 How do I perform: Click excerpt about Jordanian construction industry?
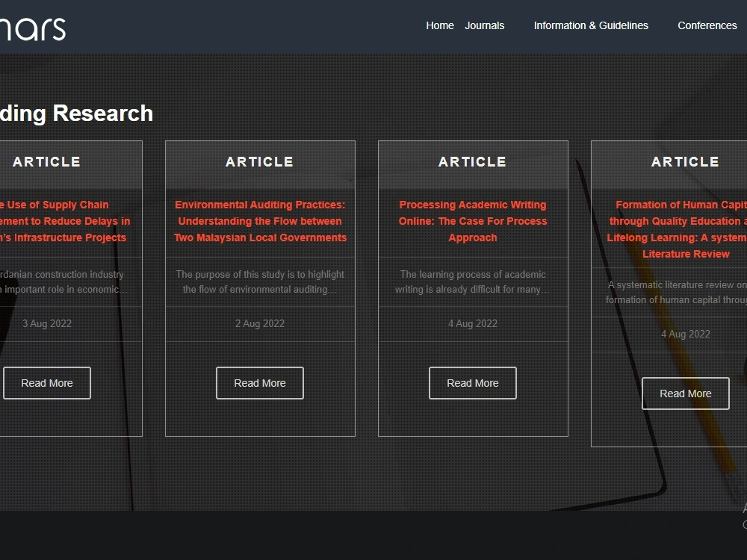click(63, 281)
